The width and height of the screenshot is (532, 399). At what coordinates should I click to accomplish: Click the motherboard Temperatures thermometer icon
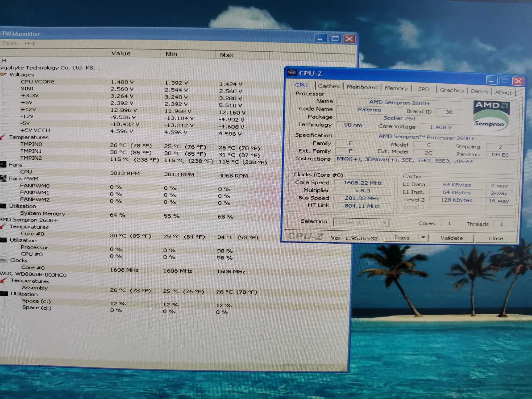click(x=3, y=137)
